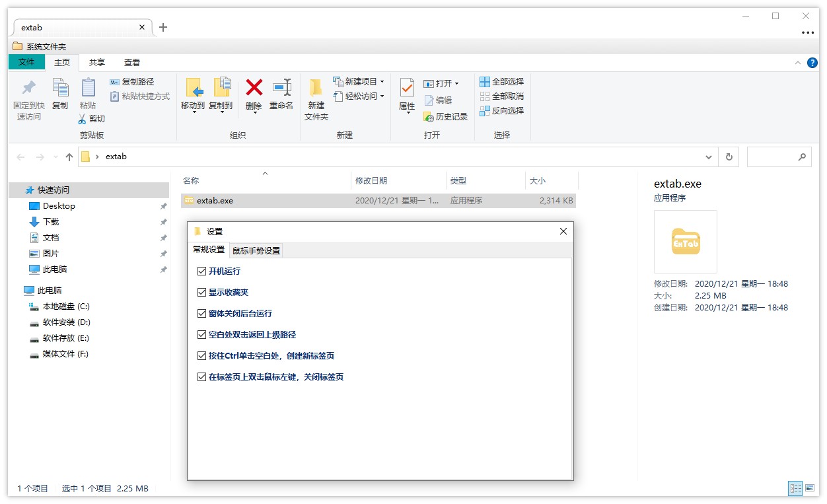This screenshot has height=504, width=827.
Task: Click the 属性 properties icon
Action: pyautogui.click(x=407, y=88)
